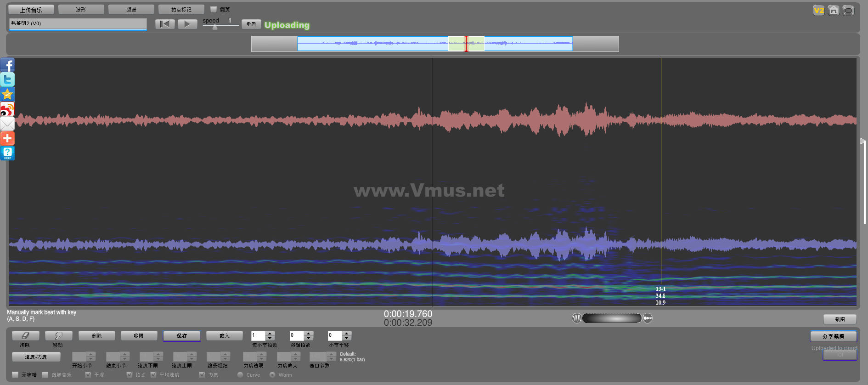Click the Facebook share icon
Screen dimensions: 868x385
7,65
